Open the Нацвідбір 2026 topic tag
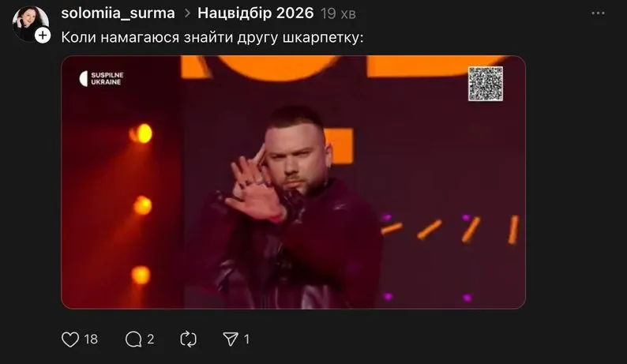The width and height of the screenshot is (627, 364). (x=256, y=13)
